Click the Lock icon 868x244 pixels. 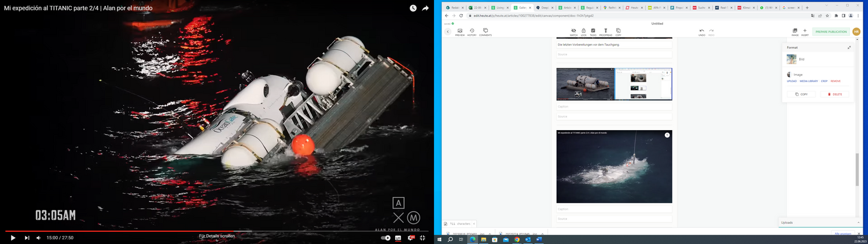pos(583,32)
